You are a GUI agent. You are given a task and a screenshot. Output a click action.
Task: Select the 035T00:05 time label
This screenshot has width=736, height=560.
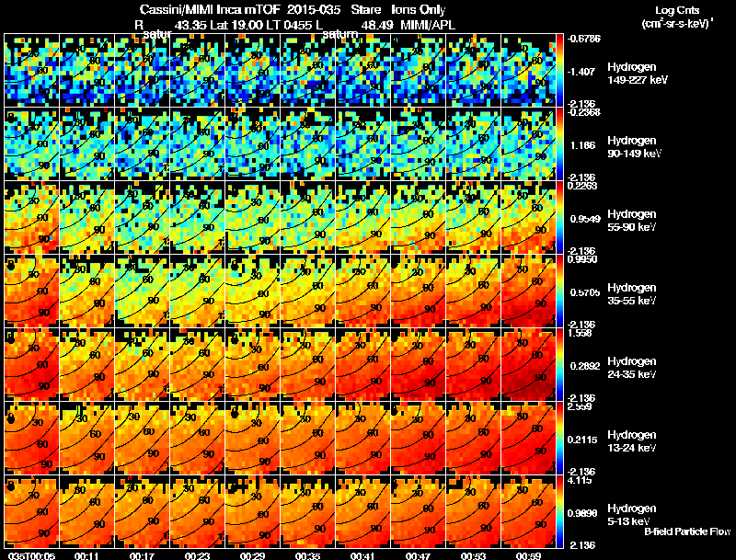(x=31, y=555)
